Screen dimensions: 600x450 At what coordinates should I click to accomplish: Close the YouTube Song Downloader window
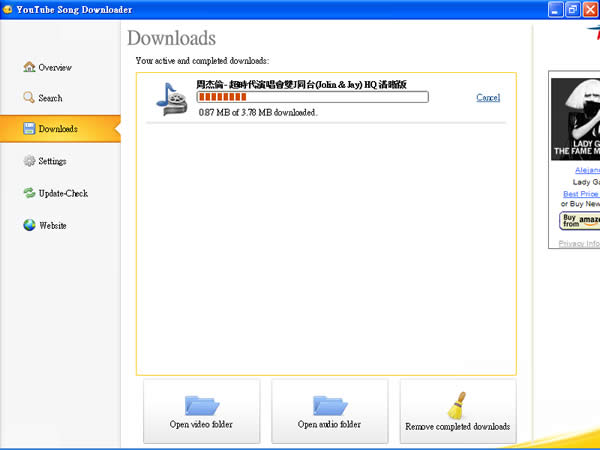coord(590,10)
